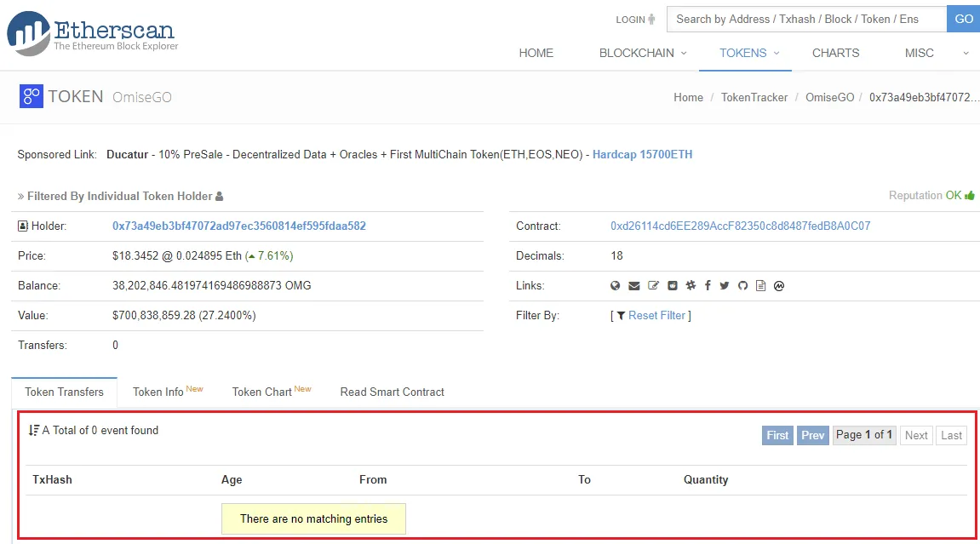Click the filter funnel icon
This screenshot has height=544, width=980.
pos(621,315)
